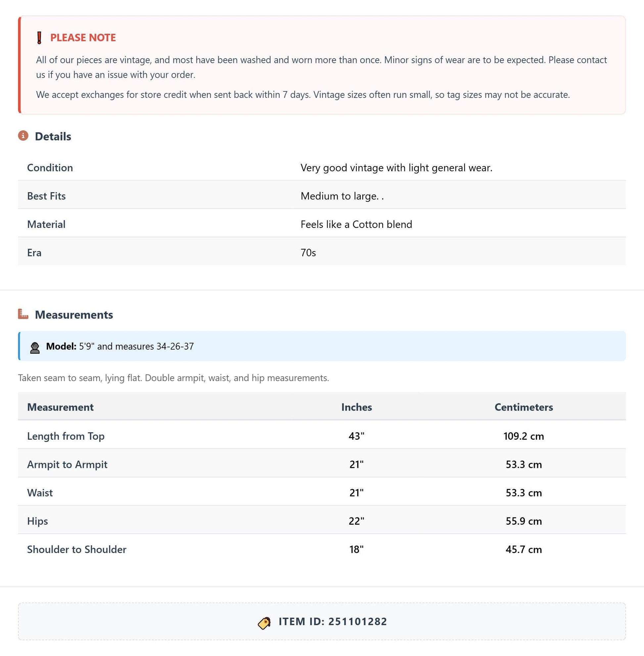The image size is (644, 656).
Task: Select the Shoulder to Shoulder row label
Action: pyautogui.click(x=77, y=549)
